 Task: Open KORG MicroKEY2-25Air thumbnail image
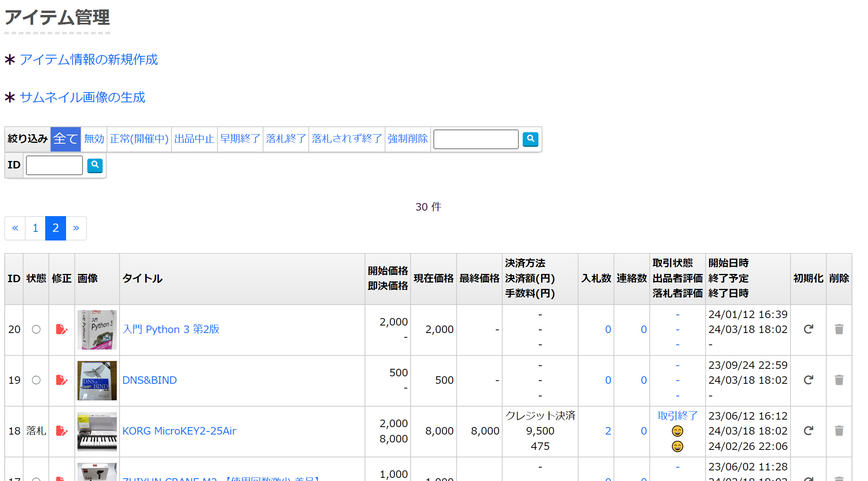click(x=97, y=431)
